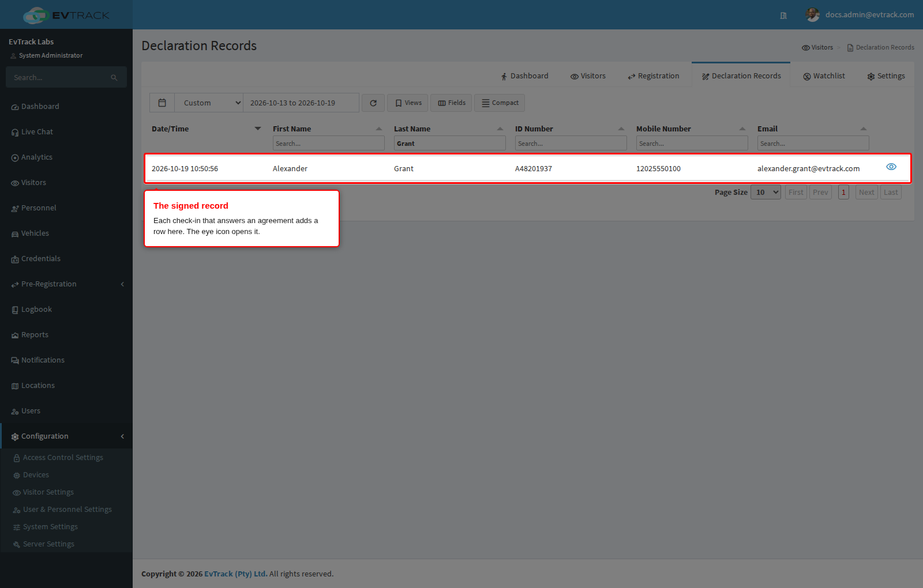Click the First Name search field

point(329,144)
